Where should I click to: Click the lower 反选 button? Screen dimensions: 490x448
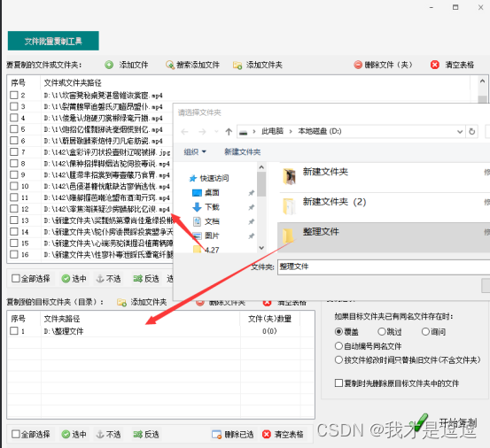pos(146,434)
